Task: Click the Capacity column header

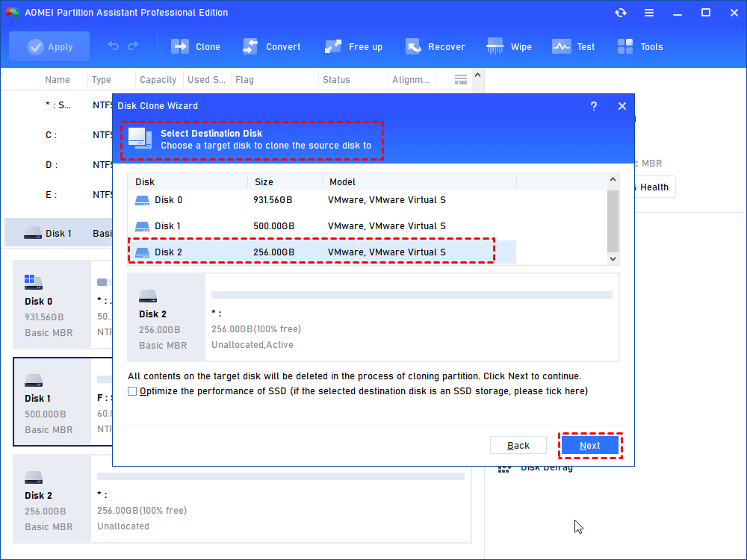Action: (x=158, y=80)
